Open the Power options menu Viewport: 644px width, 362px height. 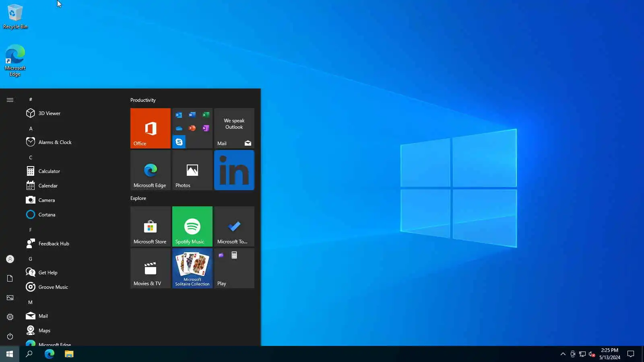click(x=10, y=336)
